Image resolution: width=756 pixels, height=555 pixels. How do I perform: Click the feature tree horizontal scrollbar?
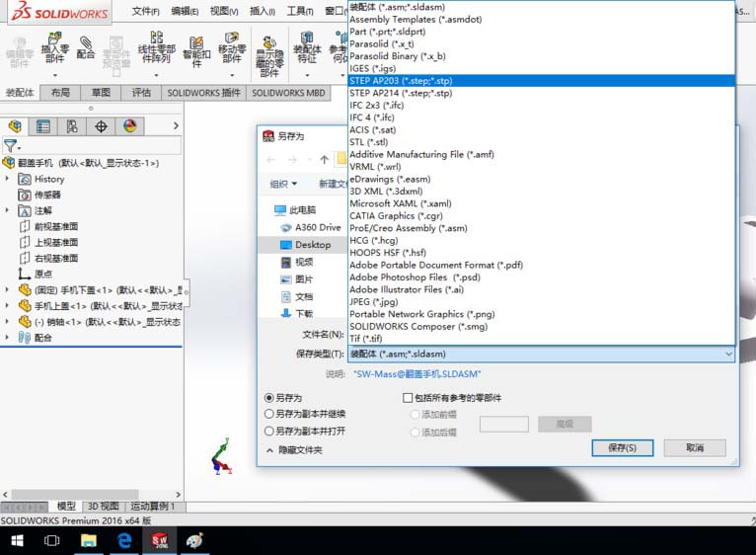coord(75,495)
